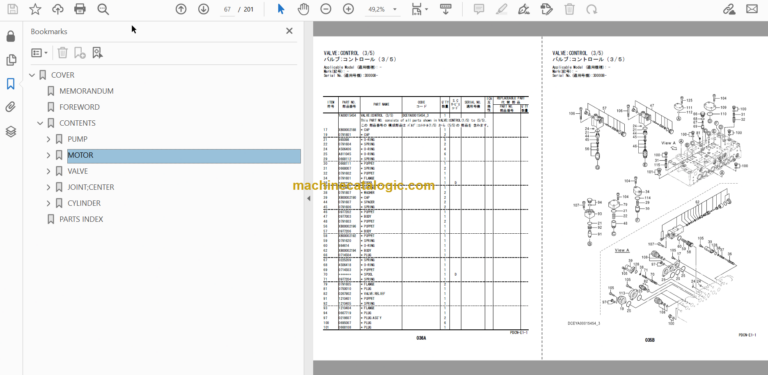
Task: Click the Save file icon
Action: tap(12, 9)
